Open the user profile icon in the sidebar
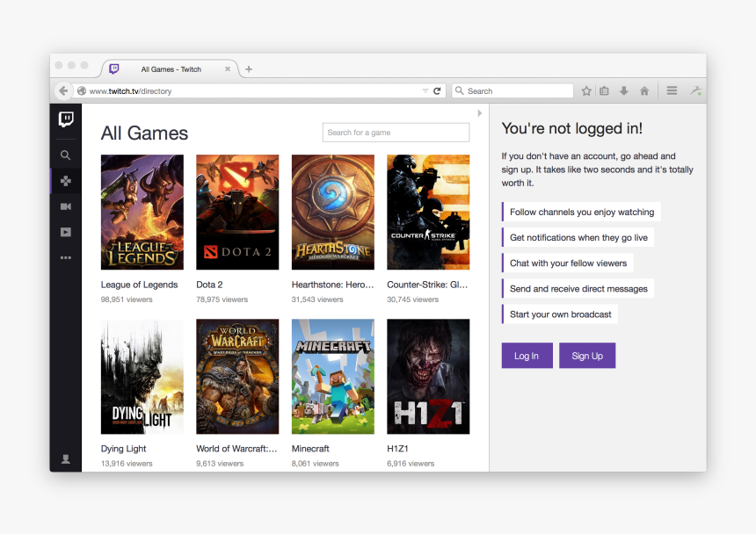Screen dimensions: 756x534 66,459
